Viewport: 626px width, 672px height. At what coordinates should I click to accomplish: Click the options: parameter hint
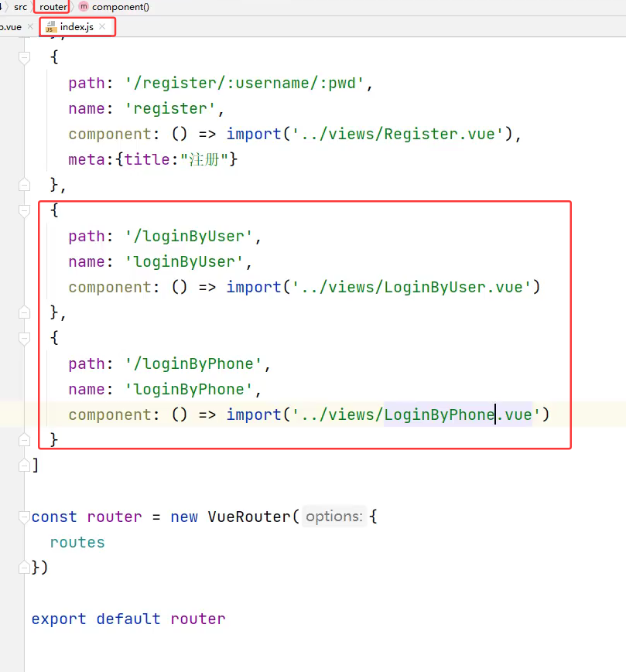tap(334, 517)
